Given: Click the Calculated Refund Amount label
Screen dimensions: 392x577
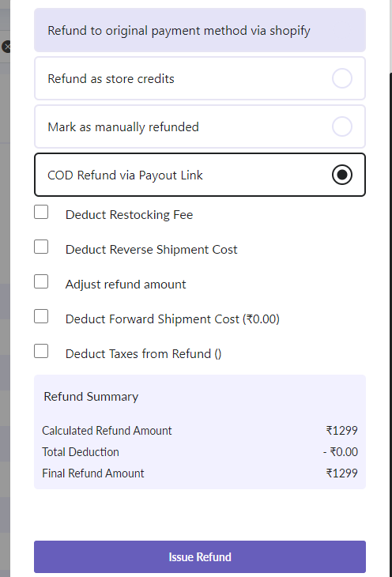Looking at the screenshot, I should [x=107, y=431].
